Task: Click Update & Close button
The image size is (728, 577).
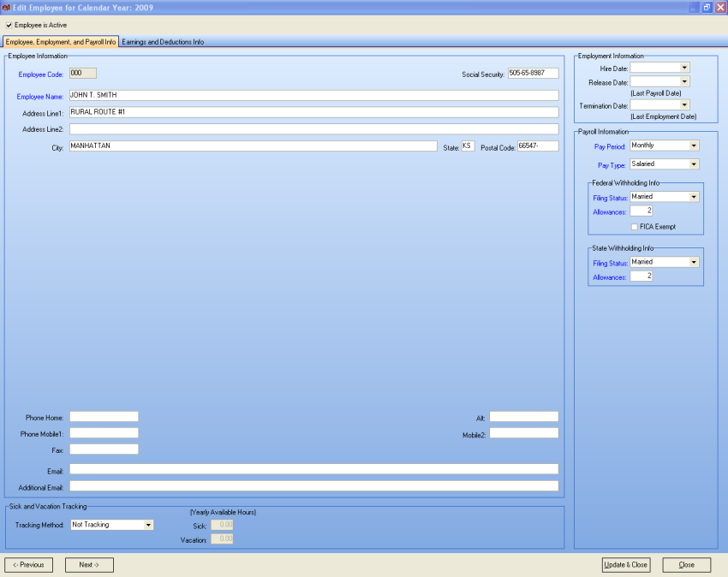Action: coord(626,565)
